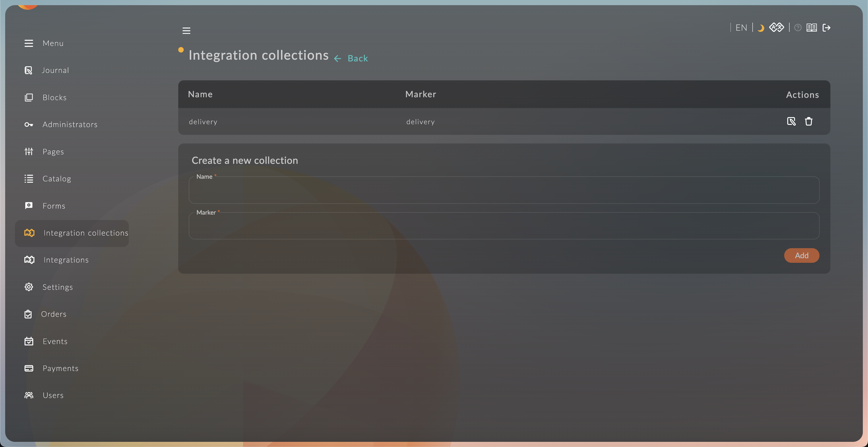Screen dimensions: 868x447
Task: Open the translation icon in top bar
Action: coord(776,27)
